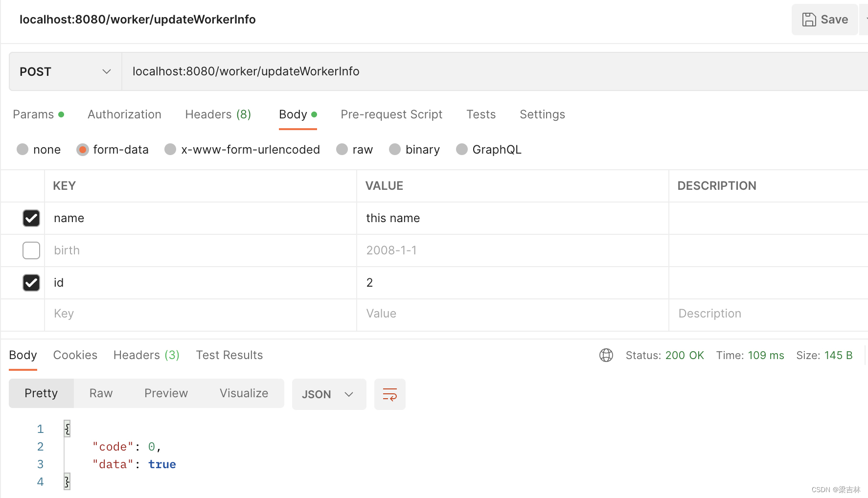Click the Status 200 OK indicator
Viewport: 868px width, 498px height.
click(x=664, y=356)
